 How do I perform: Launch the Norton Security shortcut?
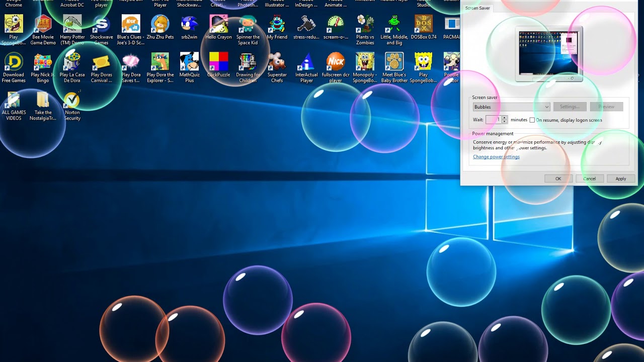72,106
